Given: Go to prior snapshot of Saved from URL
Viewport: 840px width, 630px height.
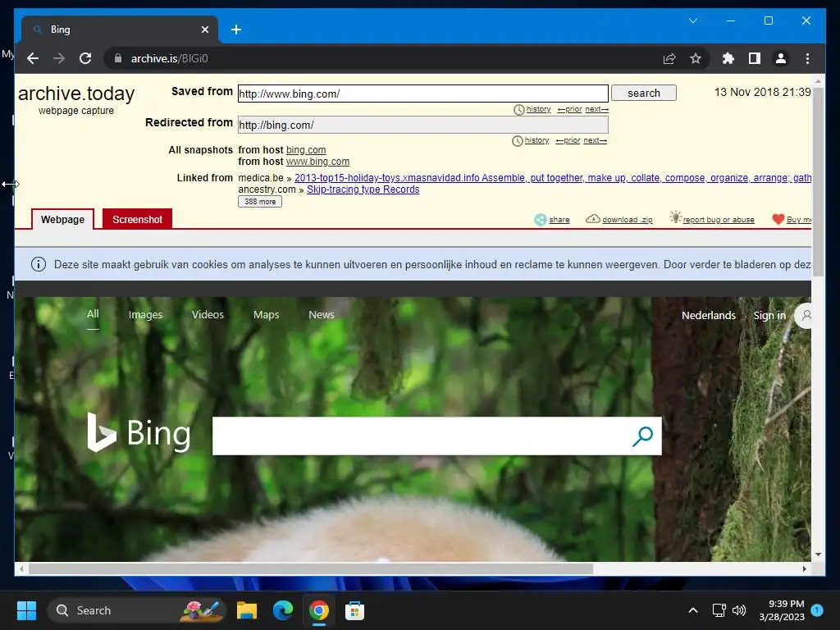Looking at the screenshot, I should [569, 109].
